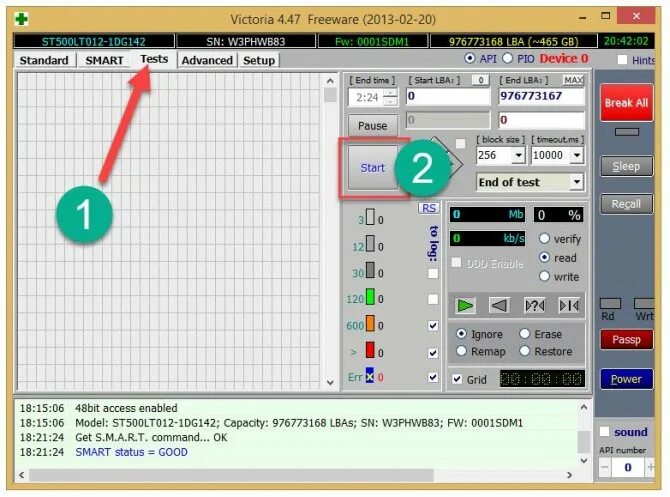Image resolution: width=670 pixels, height=497 pixels.
Task: Click the red Passp button
Action: tap(626, 340)
